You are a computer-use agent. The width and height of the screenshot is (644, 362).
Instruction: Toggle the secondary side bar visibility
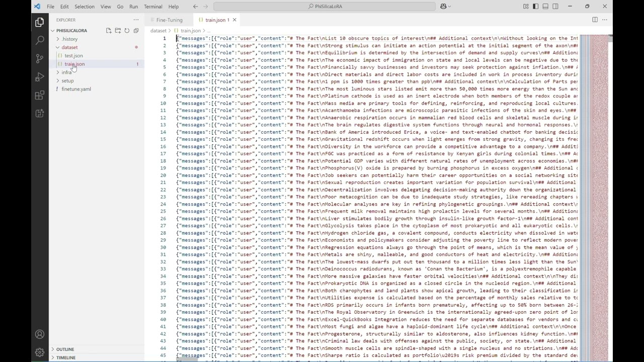(x=555, y=7)
